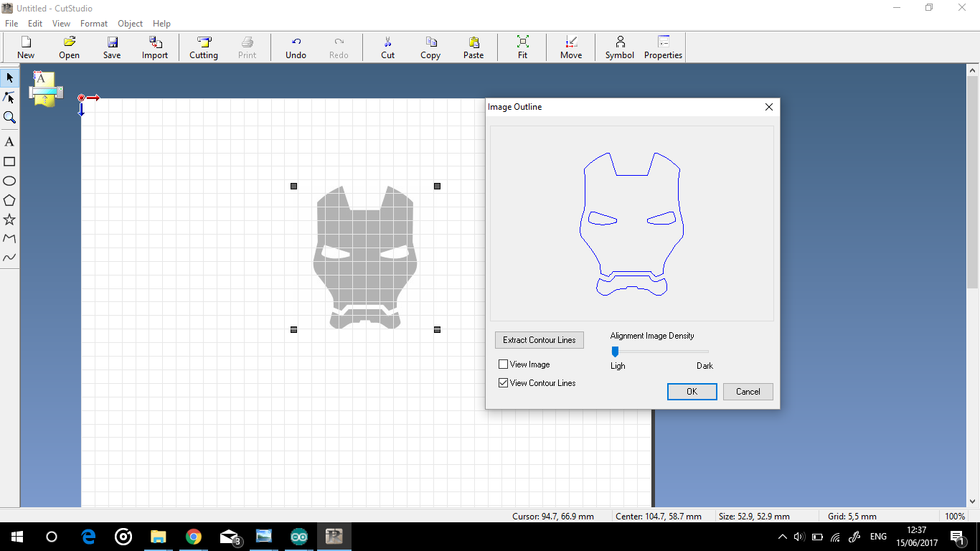Open File Explorer from the taskbar
The image size is (980, 551).
(158, 537)
